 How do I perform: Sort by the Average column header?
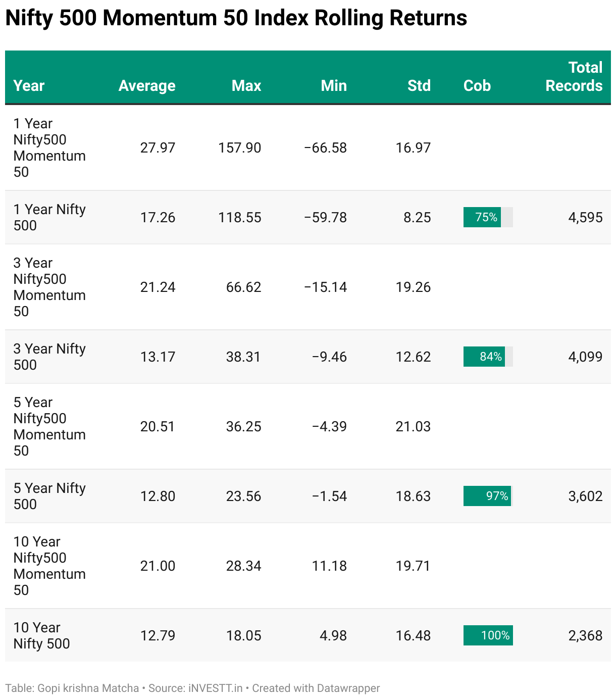147,86
